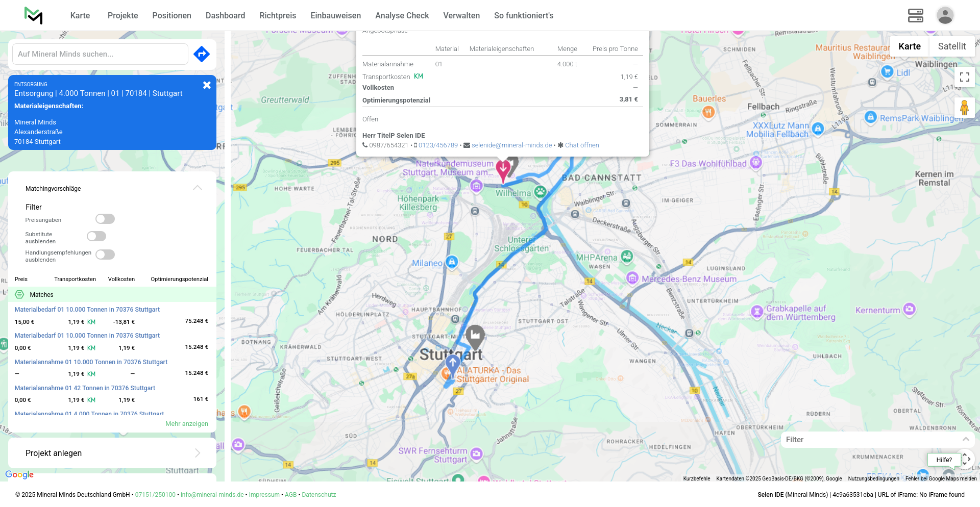980x507 pixels.
Task: Expand the Projekt anlegen section
Action: [198, 453]
